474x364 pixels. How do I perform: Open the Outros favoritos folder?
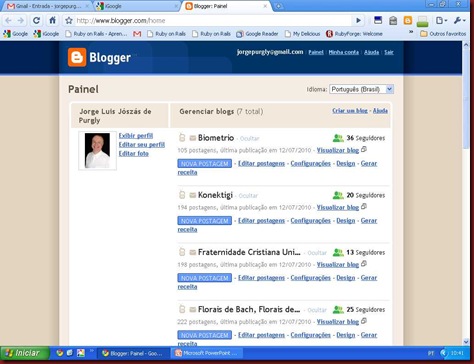[x=443, y=34]
